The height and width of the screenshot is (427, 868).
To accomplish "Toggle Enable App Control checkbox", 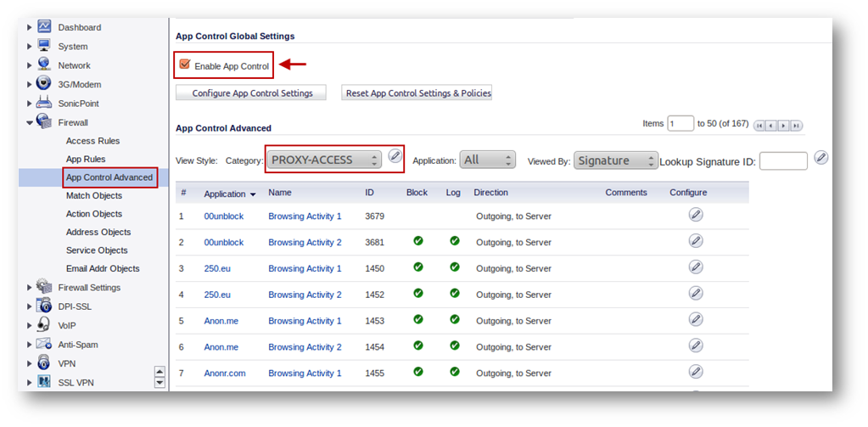I will (184, 65).
